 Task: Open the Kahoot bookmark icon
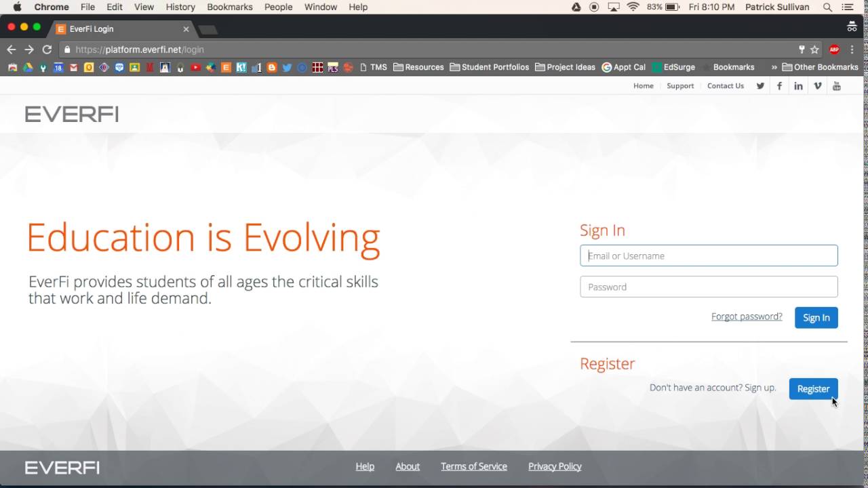(241, 67)
